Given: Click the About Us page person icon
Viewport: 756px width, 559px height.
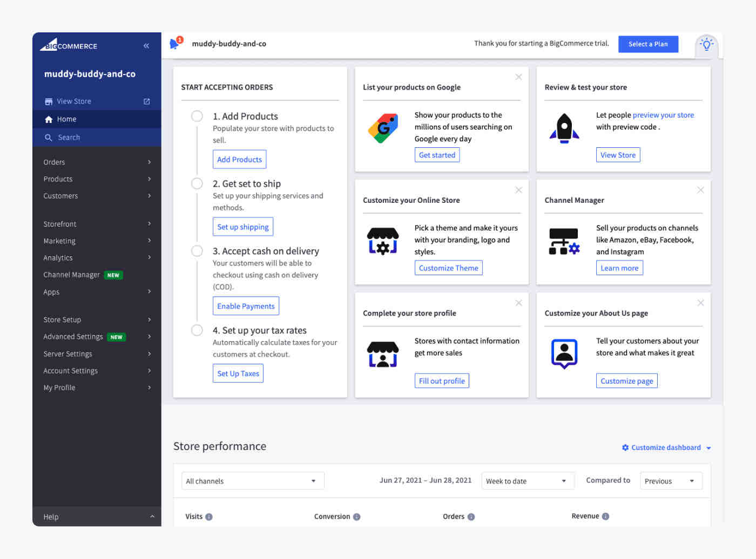Looking at the screenshot, I should pyautogui.click(x=564, y=354).
